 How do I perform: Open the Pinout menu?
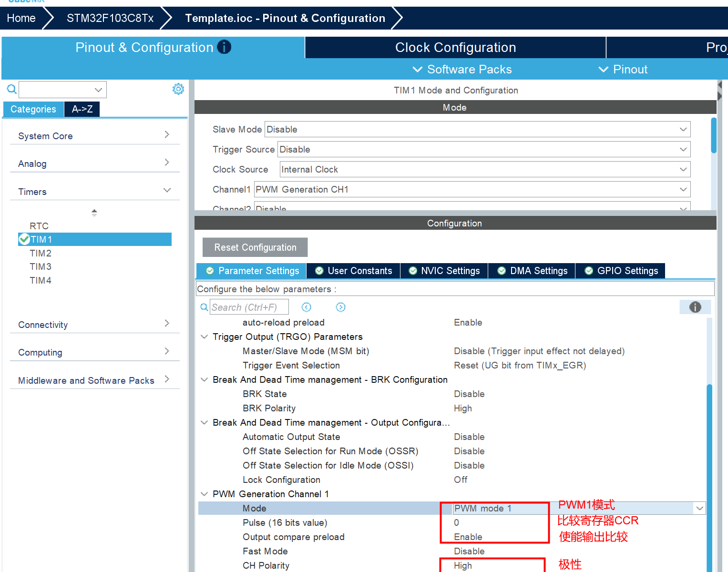click(x=623, y=69)
